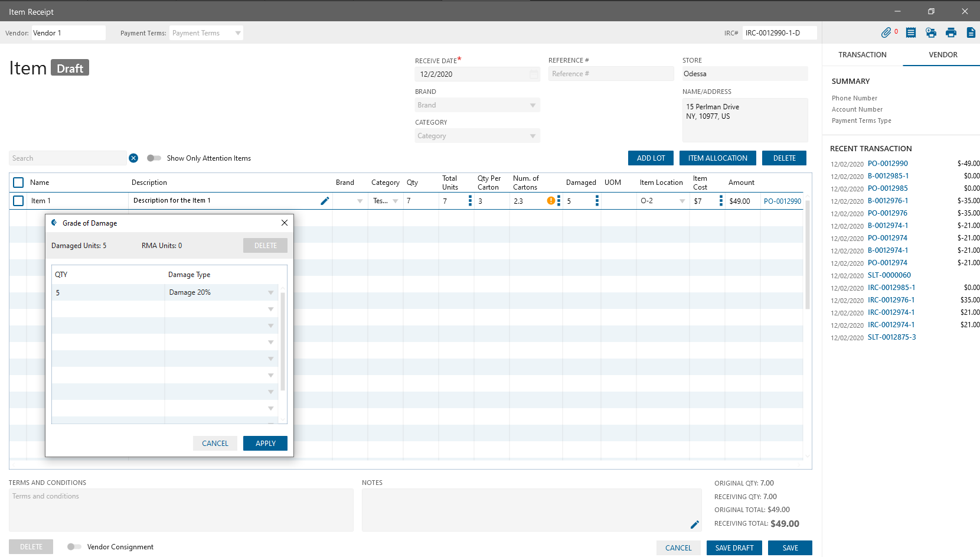Open the Receive Date calendar picker

(534, 74)
